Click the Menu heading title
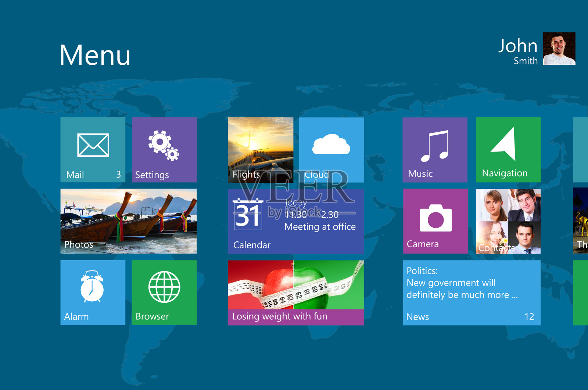The image size is (588, 390). click(95, 55)
